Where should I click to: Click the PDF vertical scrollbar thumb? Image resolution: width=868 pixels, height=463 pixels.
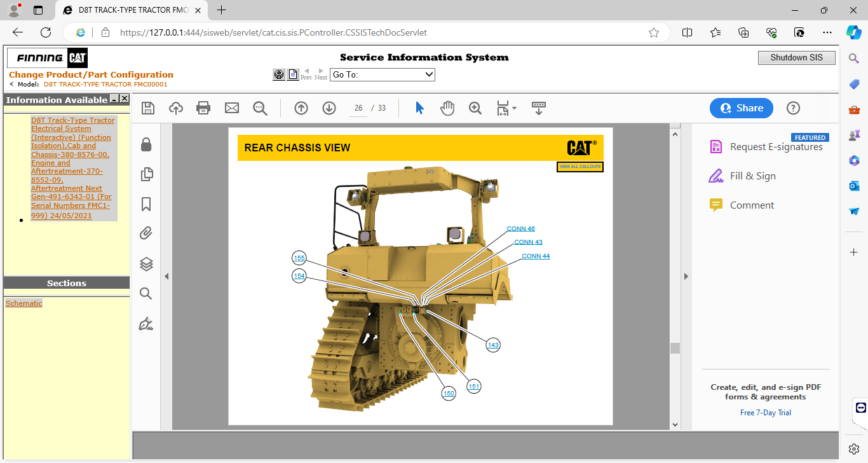click(675, 348)
